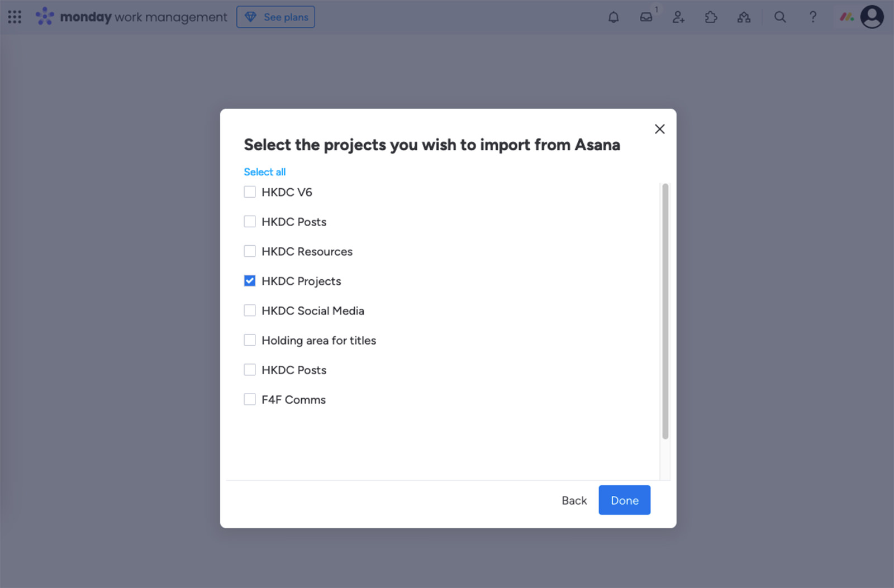Open the inbox tray icon
This screenshot has width=894, height=588.
pyautogui.click(x=646, y=17)
